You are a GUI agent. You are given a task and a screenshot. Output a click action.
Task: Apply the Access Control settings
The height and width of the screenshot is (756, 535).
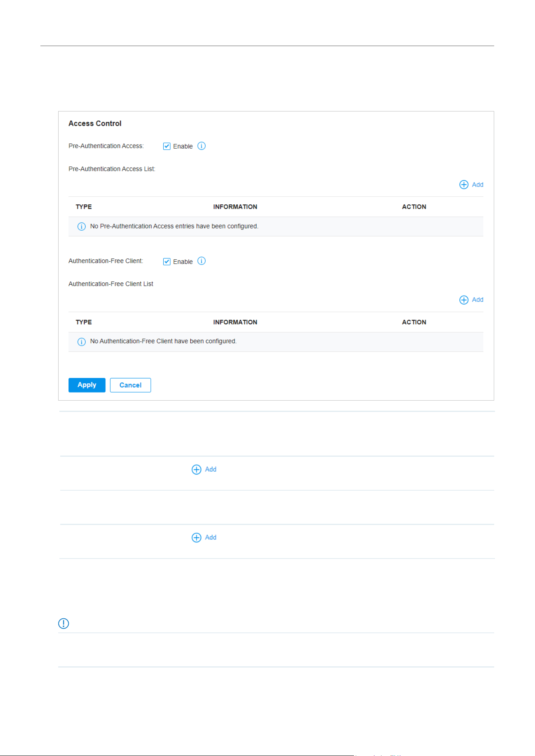click(x=87, y=385)
